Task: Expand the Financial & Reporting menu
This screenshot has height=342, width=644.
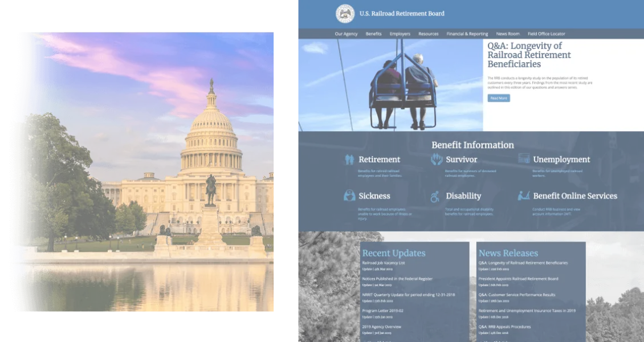Action: click(x=467, y=34)
